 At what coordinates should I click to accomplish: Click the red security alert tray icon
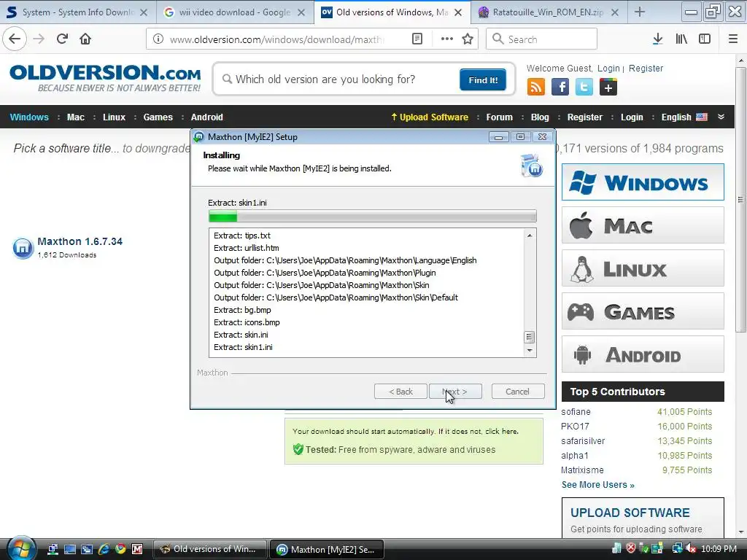pyautogui.click(x=631, y=548)
